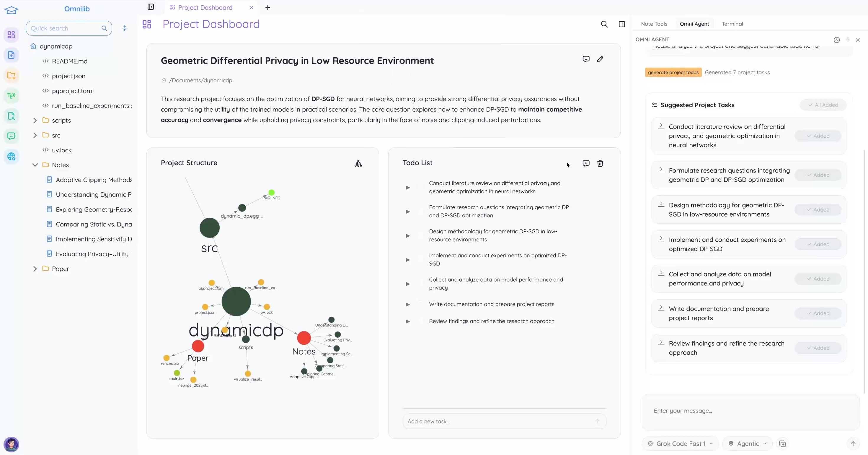This screenshot has width=868, height=455.
Task: Create a new note from the sidebar
Action: click(12, 55)
